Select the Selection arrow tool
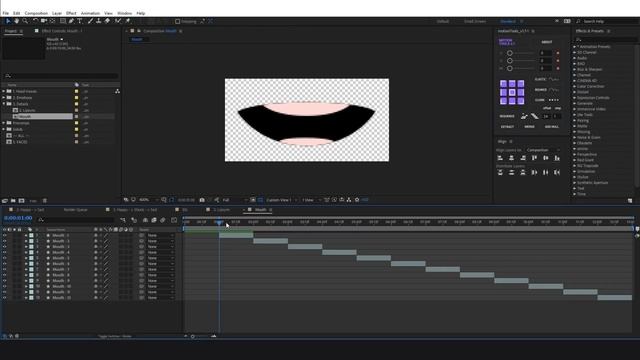 pyautogui.click(x=8, y=21)
